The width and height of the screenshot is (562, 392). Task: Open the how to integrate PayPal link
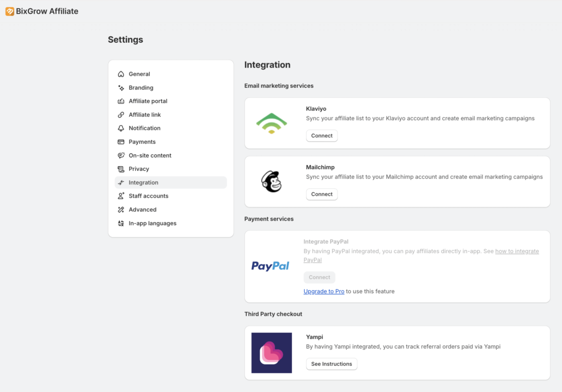[x=421, y=255]
